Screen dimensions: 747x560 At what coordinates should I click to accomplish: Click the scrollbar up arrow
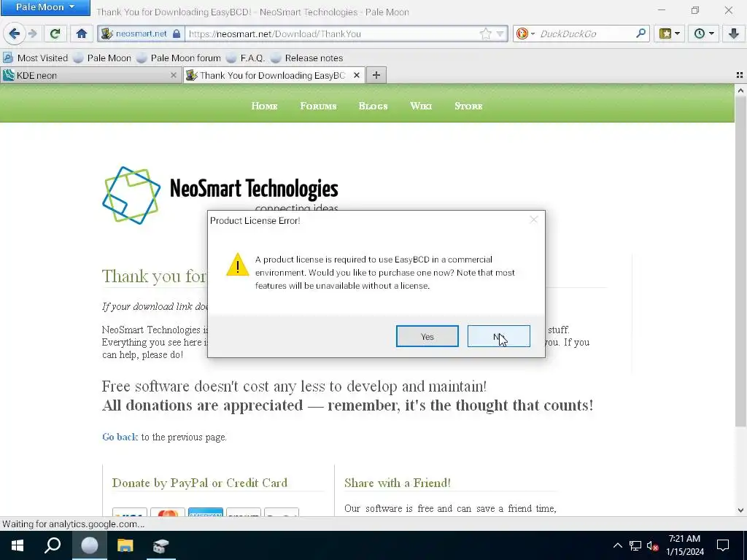(x=740, y=90)
